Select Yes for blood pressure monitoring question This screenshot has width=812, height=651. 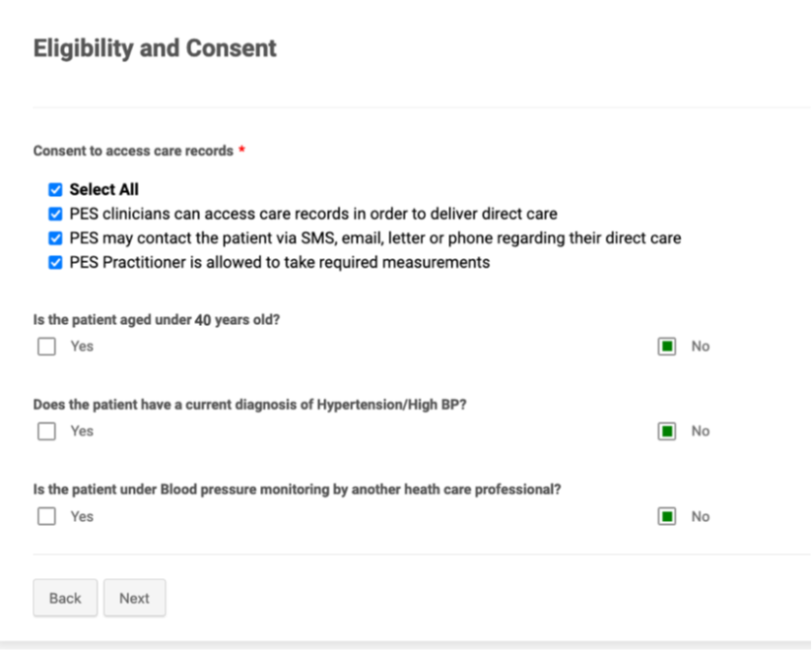(x=47, y=516)
